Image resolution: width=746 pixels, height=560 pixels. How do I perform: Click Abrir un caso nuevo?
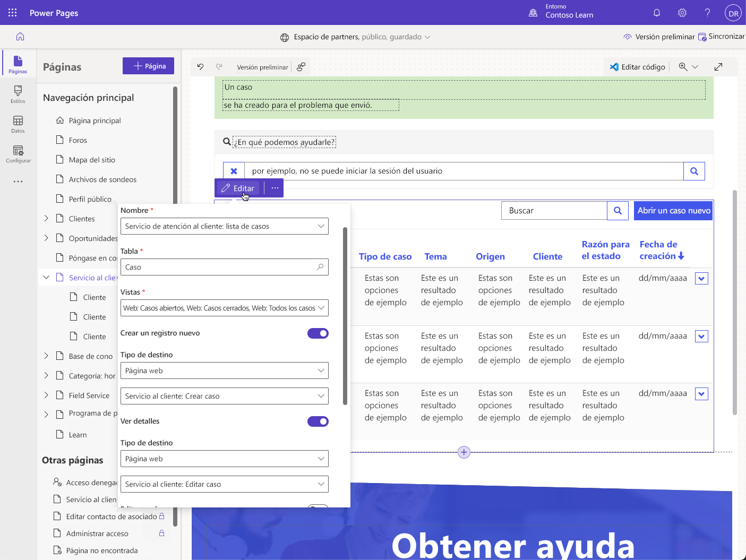[x=674, y=211]
